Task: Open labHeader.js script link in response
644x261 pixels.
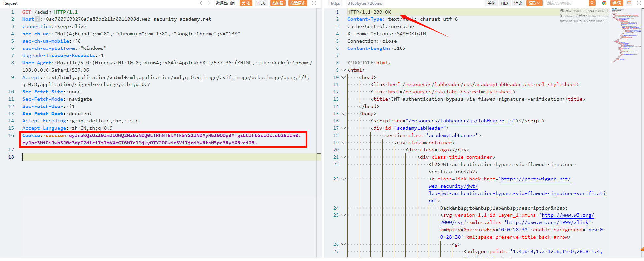Action: click(x=461, y=121)
